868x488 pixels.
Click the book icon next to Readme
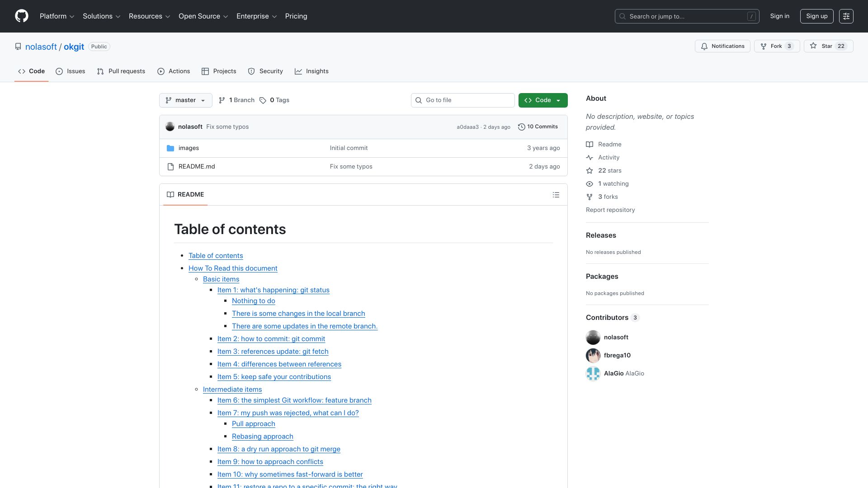tap(590, 145)
